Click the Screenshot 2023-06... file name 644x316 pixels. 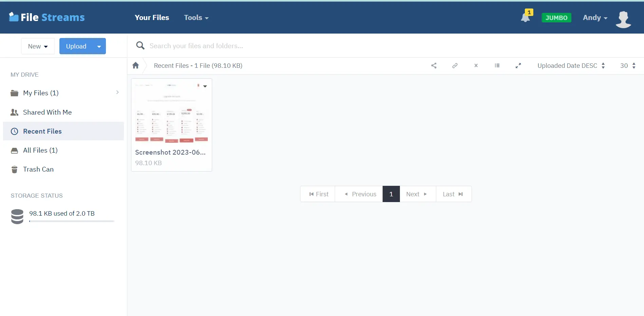[x=170, y=152]
